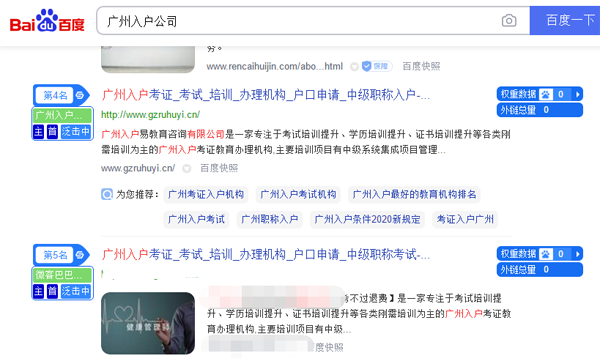Open the 健康管理师 result thumbnail
The height and width of the screenshot is (364, 600).
pyautogui.click(x=148, y=323)
